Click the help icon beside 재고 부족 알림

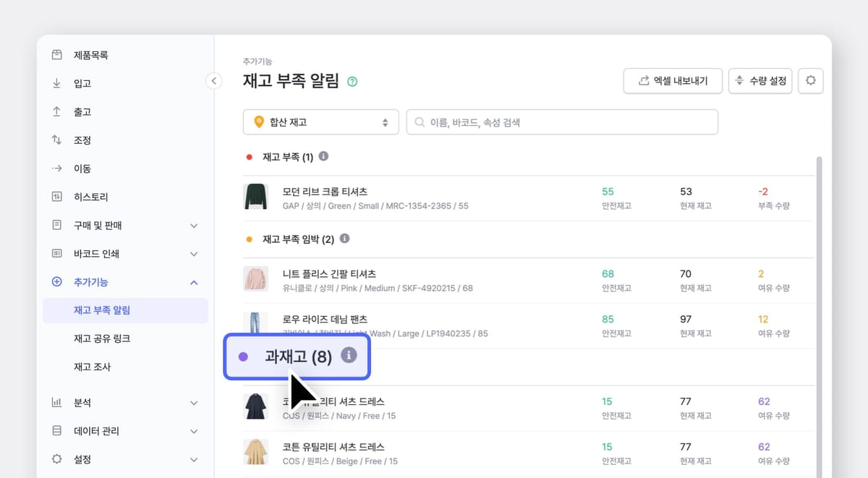[352, 82]
